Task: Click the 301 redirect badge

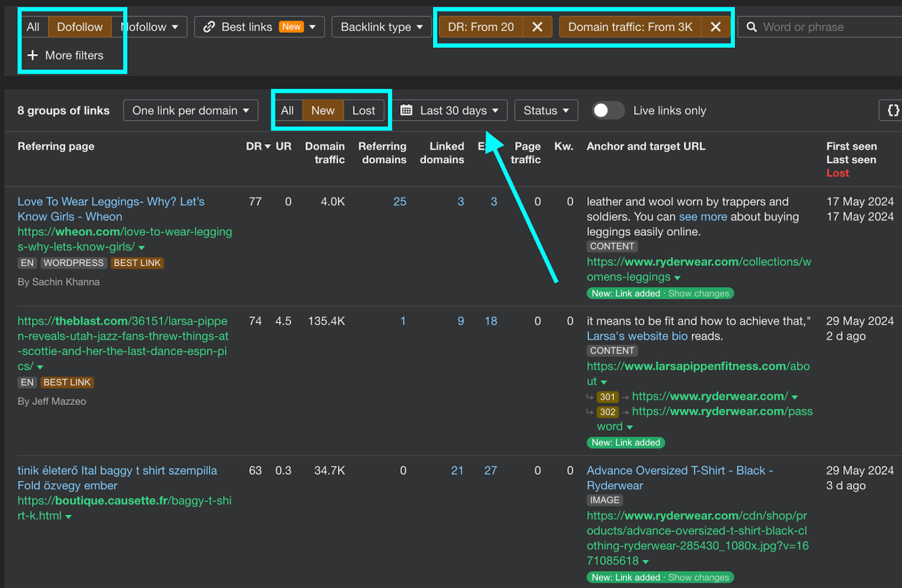Action: pos(608,397)
